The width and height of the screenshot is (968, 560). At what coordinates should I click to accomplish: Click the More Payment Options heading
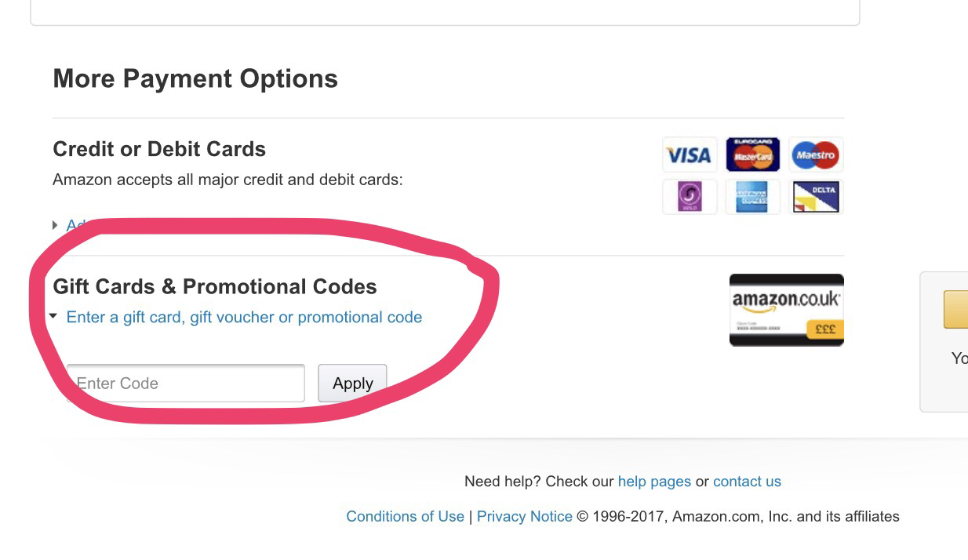pos(195,78)
